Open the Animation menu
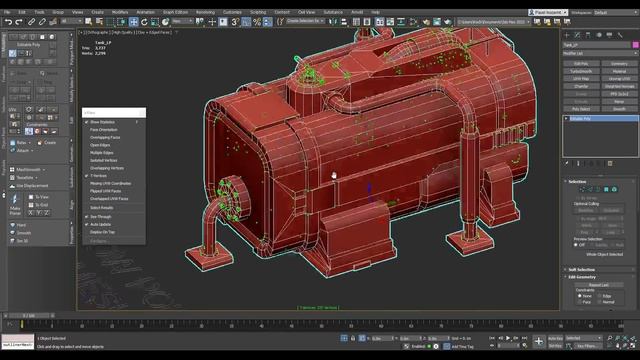The width and height of the screenshot is (640, 360). [x=145, y=12]
